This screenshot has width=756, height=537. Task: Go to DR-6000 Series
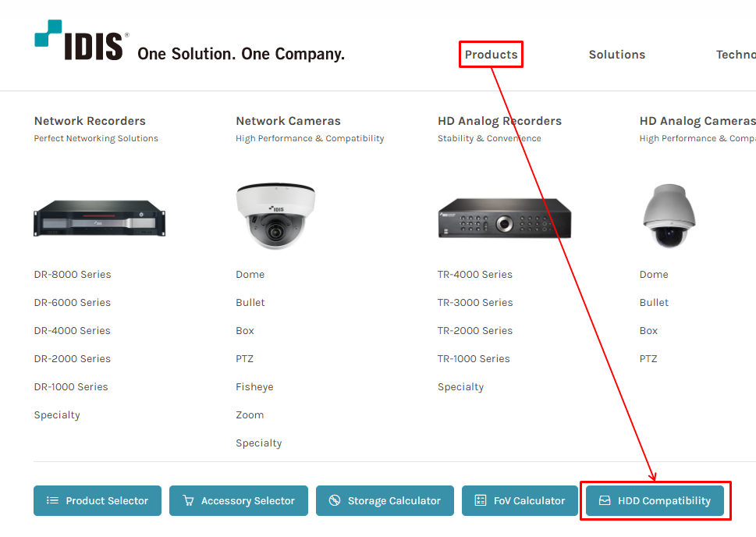tap(73, 303)
